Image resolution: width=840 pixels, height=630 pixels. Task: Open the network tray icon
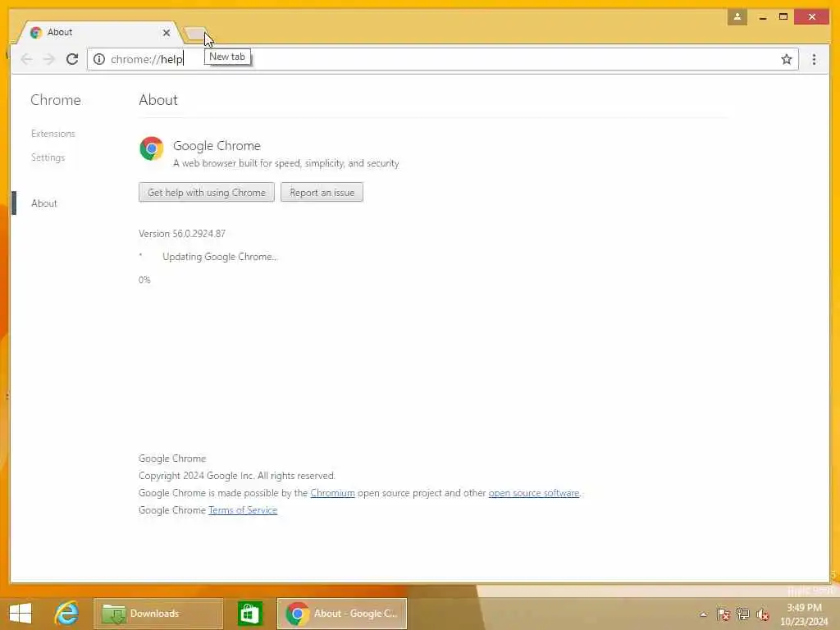pyautogui.click(x=742, y=614)
